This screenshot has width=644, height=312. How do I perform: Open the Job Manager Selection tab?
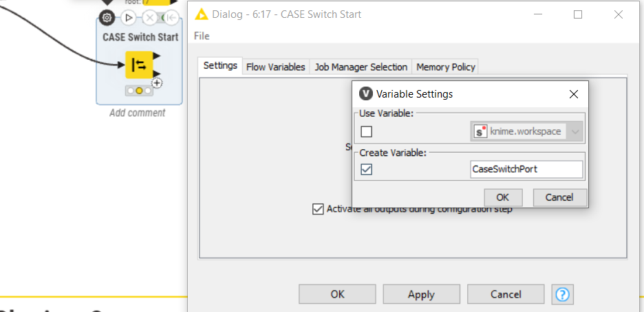tap(361, 67)
